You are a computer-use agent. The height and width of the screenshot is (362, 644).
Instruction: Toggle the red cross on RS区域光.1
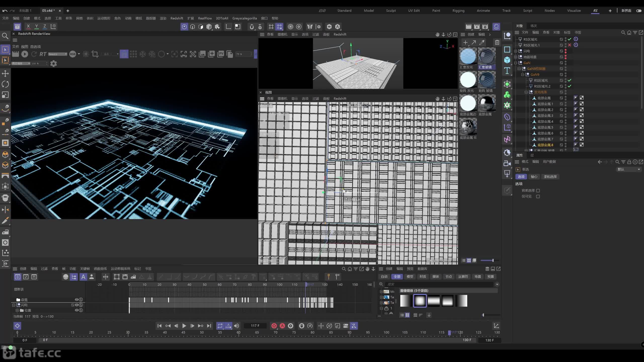(x=570, y=45)
